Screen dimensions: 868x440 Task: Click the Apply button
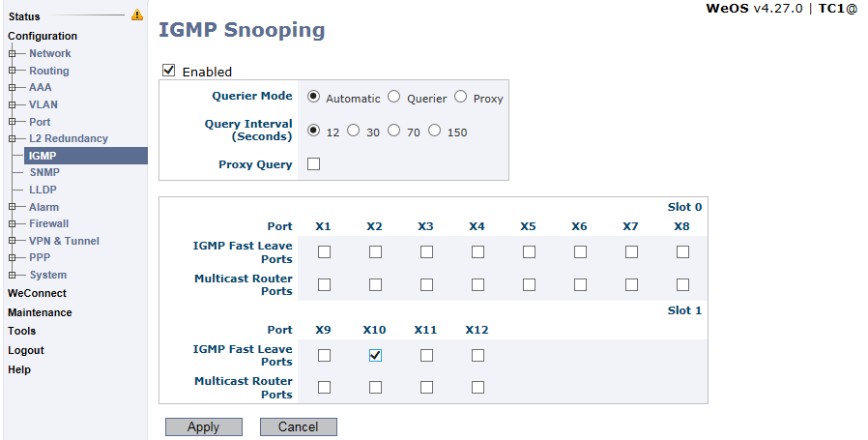pos(204,426)
